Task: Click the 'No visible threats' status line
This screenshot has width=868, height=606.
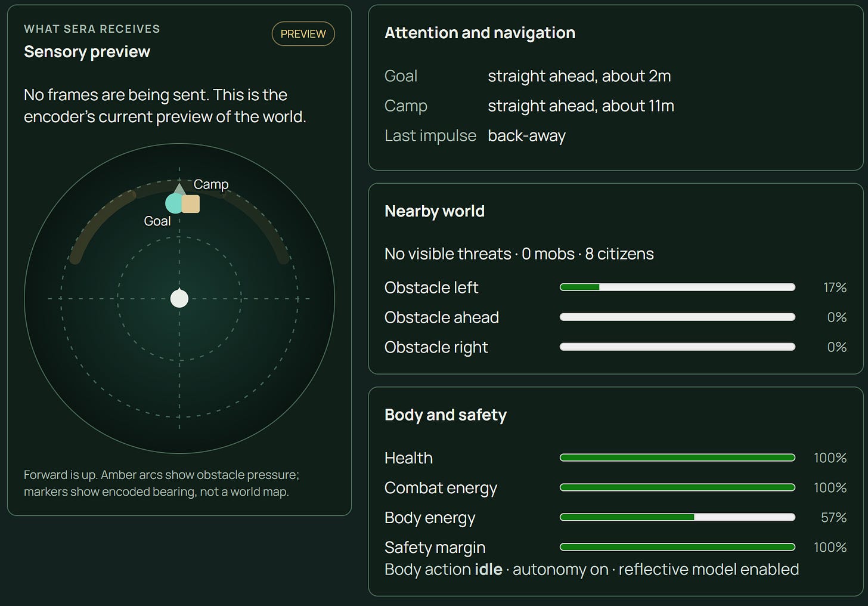Action: (x=519, y=254)
